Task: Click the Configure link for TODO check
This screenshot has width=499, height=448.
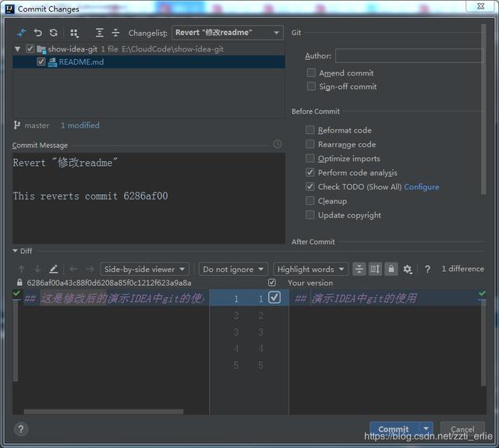Action: [x=421, y=187]
